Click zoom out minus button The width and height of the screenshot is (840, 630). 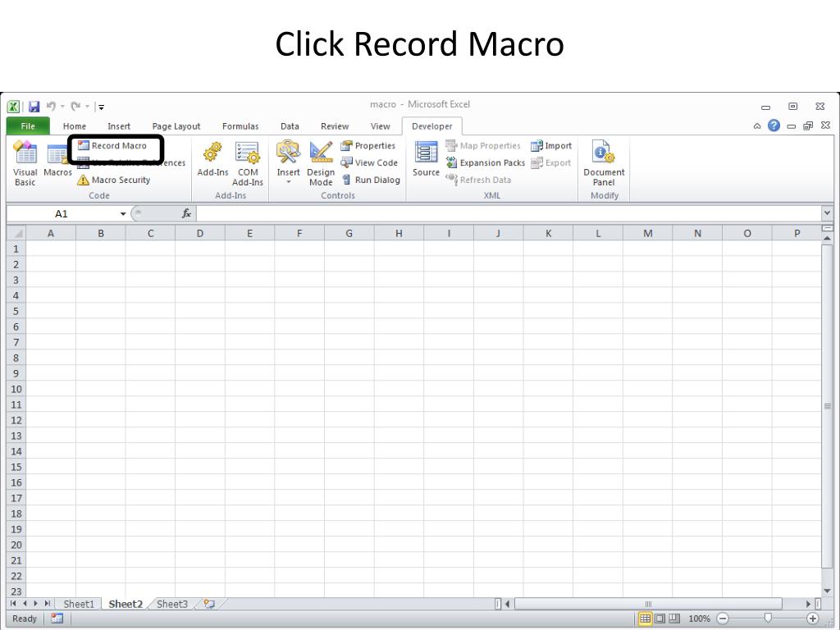tap(723, 619)
